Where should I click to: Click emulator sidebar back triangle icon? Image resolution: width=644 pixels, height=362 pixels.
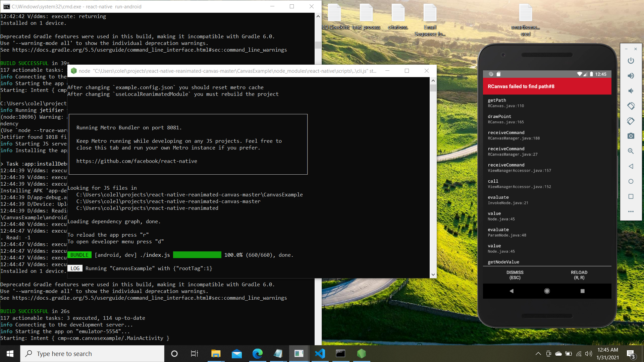[631, 166]
